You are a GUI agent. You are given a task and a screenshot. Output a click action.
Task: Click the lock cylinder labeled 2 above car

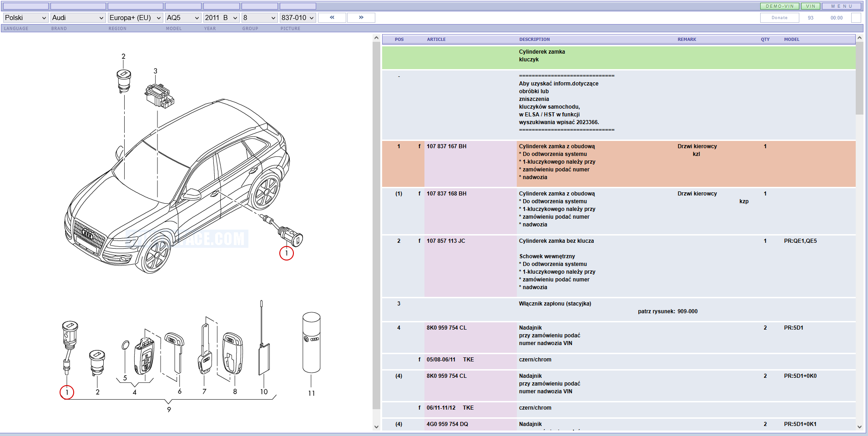pos(124,81)
